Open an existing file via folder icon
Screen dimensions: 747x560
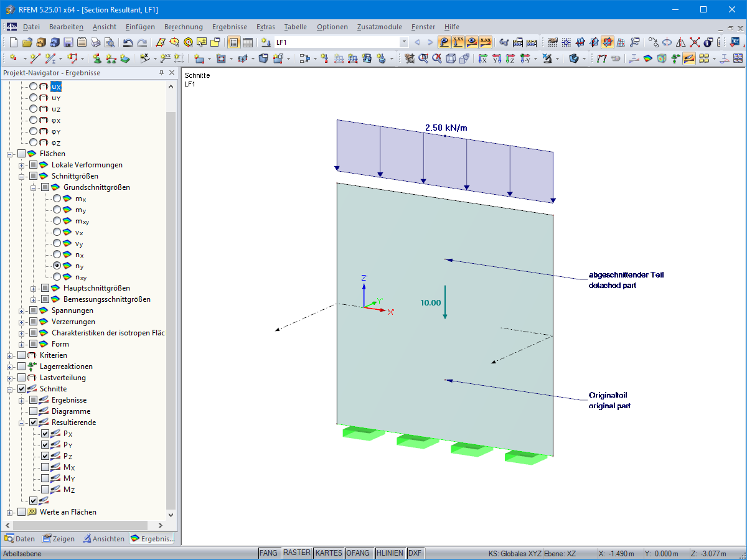tap(27, 42)
